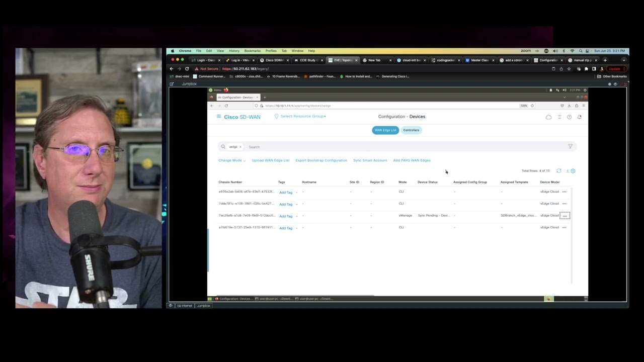Open the Bookmarks menu in menu bar
Screen dimensions: 644x362
253,51
